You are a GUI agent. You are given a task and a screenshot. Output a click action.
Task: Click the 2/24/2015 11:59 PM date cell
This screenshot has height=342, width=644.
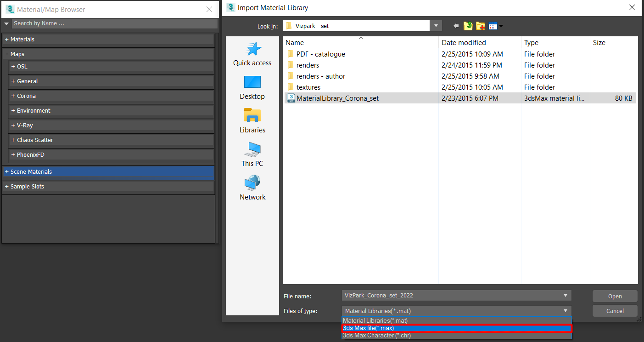point(472,65)
